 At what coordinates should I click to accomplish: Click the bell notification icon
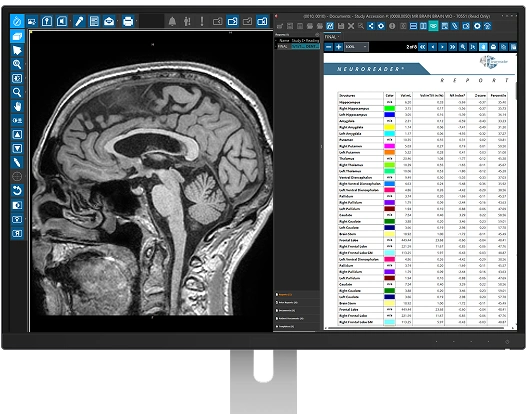point(172,22)
